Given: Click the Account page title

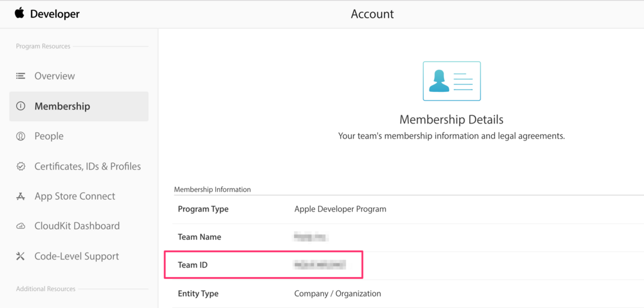Looking at the screenshot, I should (372, 14).
